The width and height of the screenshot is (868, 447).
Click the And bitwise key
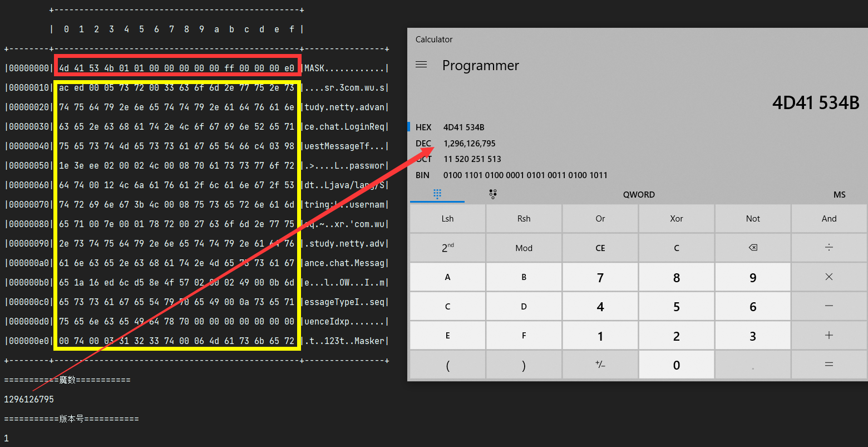pos(829,219)
